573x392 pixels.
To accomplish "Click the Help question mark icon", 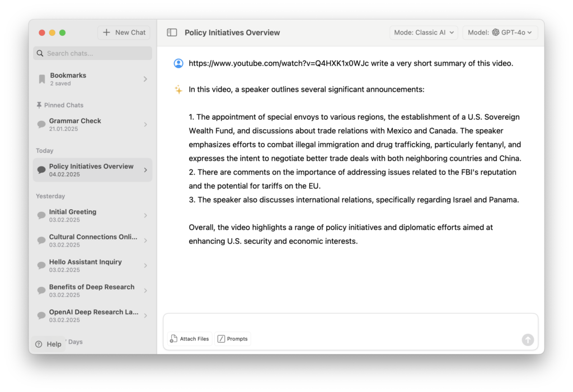I will click(x=39, y=344).
